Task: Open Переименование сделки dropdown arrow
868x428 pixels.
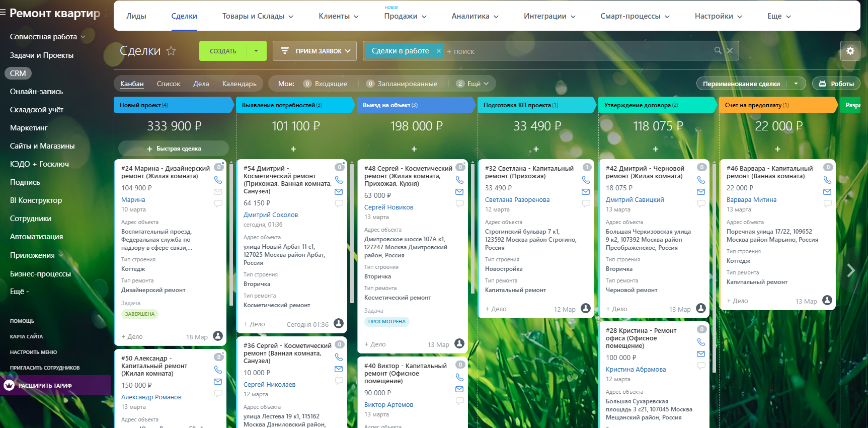Action: (796, 84)
